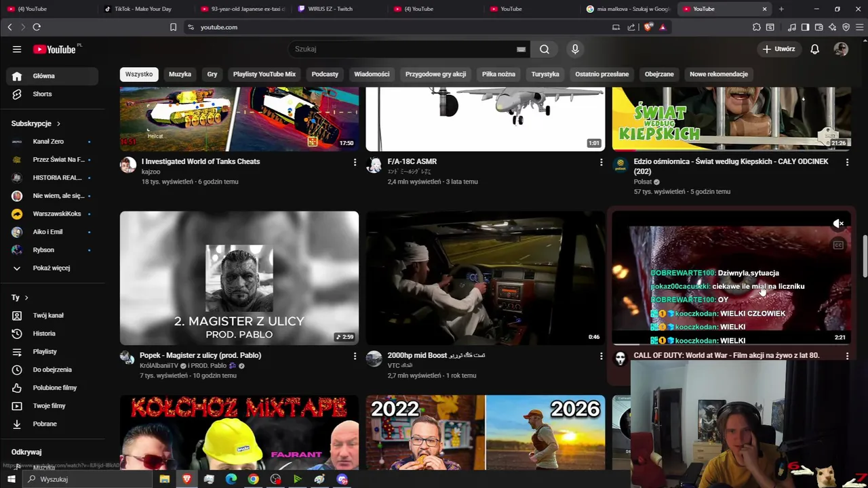
Task: Switch to the 93-year-old Japanese ex-taxi tab
Action: pos(243,9)
